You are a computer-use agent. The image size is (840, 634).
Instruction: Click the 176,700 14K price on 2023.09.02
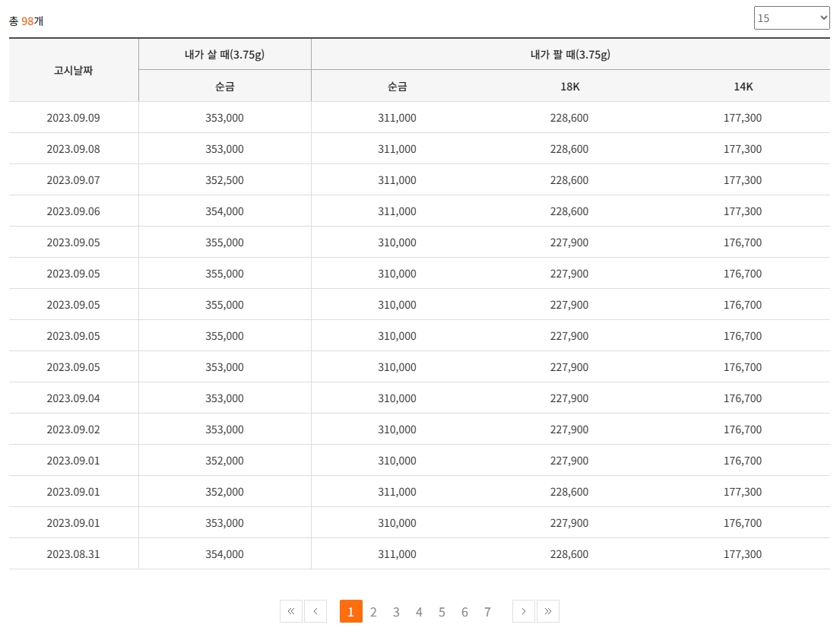coord(743,430)
